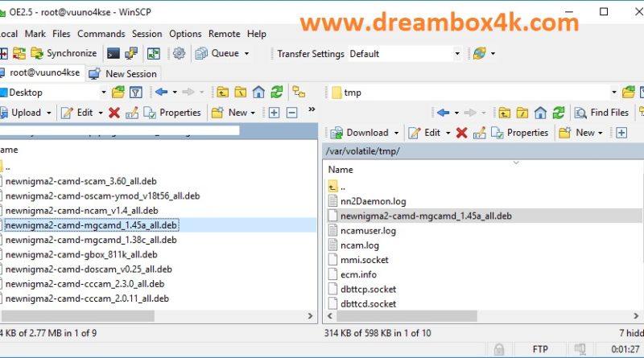Open the Preferences gear icon

click(179, 53)
